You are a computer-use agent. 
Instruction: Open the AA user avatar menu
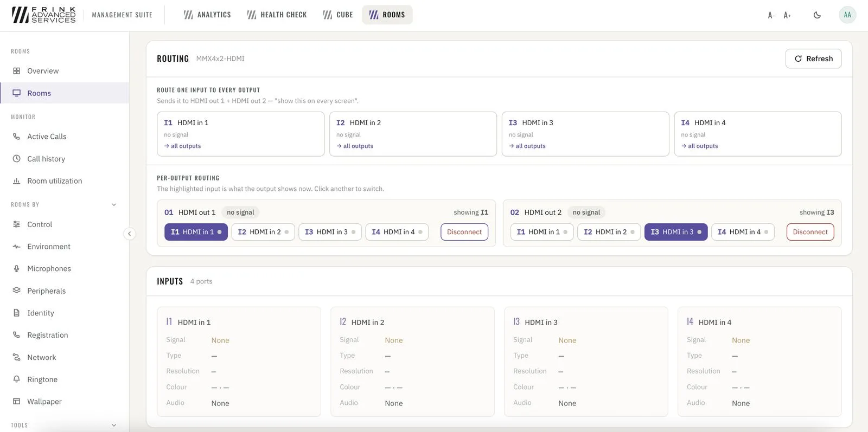pos(847,15)
